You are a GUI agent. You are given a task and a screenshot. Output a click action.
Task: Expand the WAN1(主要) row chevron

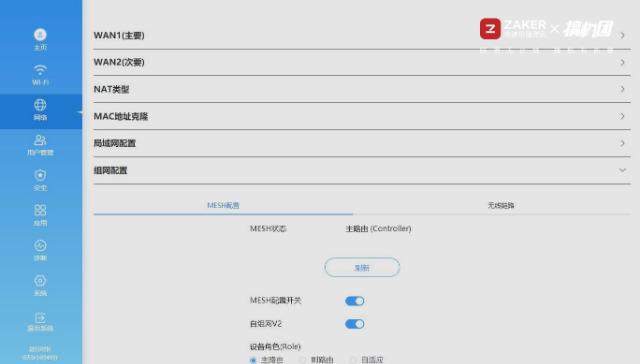622,36
